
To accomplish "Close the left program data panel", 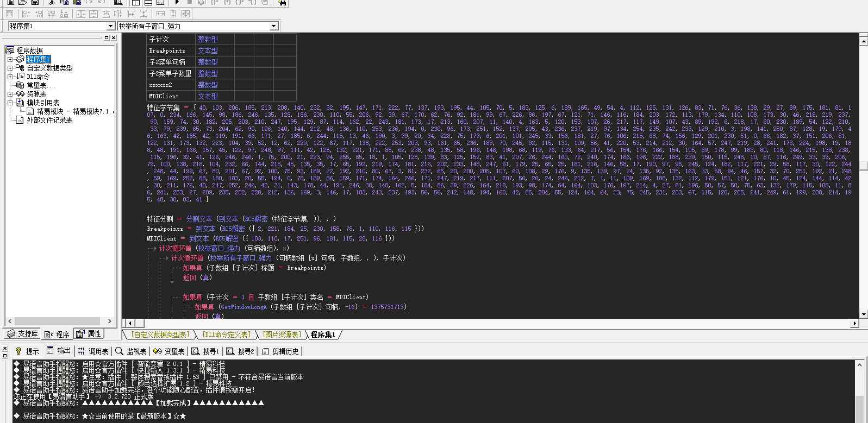I will click(x=114, y=37).
